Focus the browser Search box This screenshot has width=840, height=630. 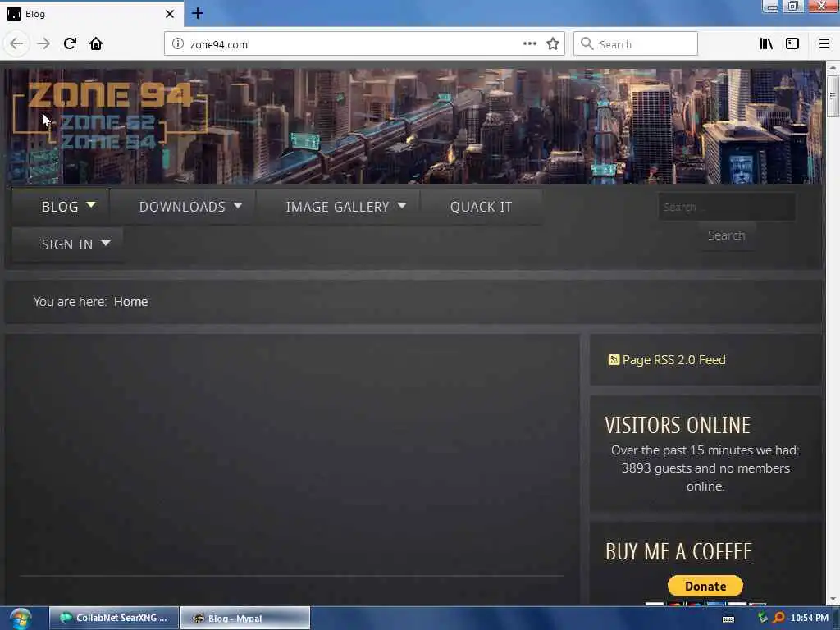point(636,44)
